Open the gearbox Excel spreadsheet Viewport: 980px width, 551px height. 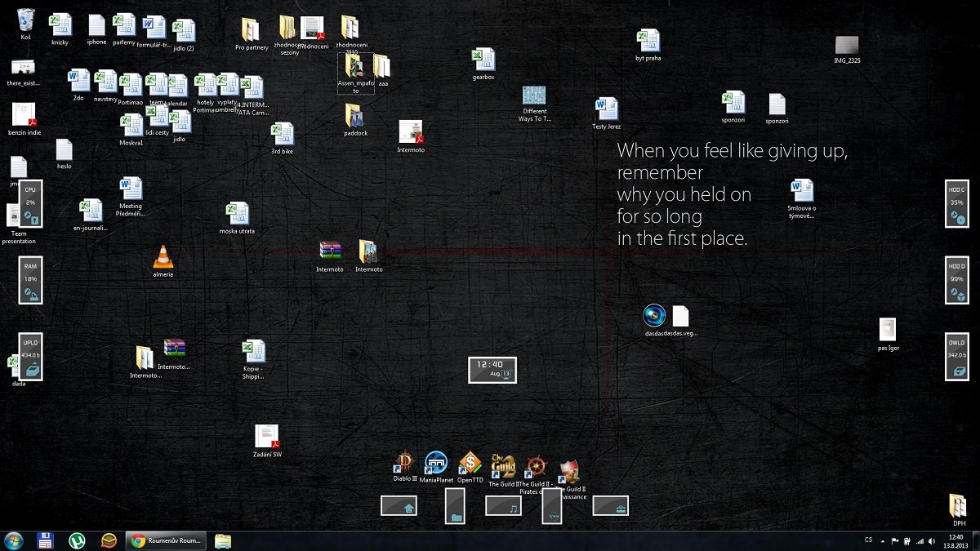click(x=483, y=60)
